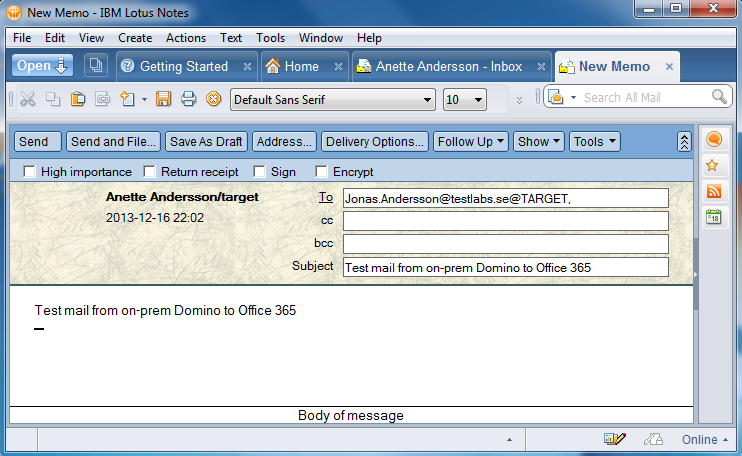
Task: Click the new document create icon
Action: [x=127, y=99]
